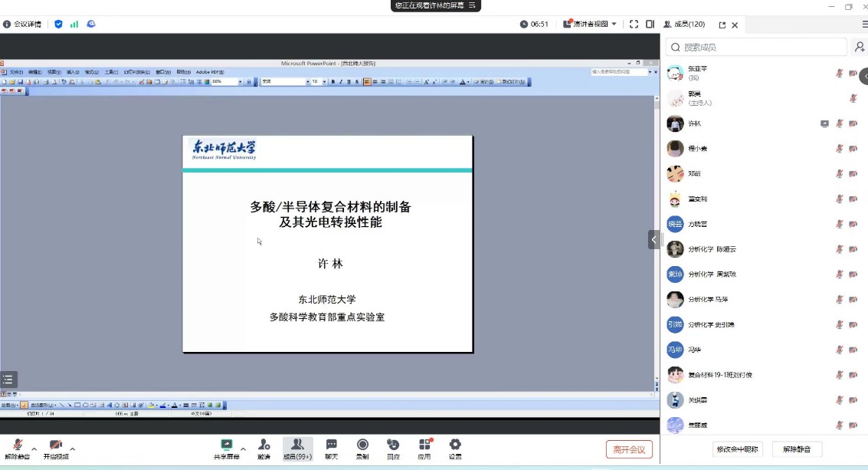Expand the share screen options arrow
The image size is (868, 470).
[x=243, y=449]
